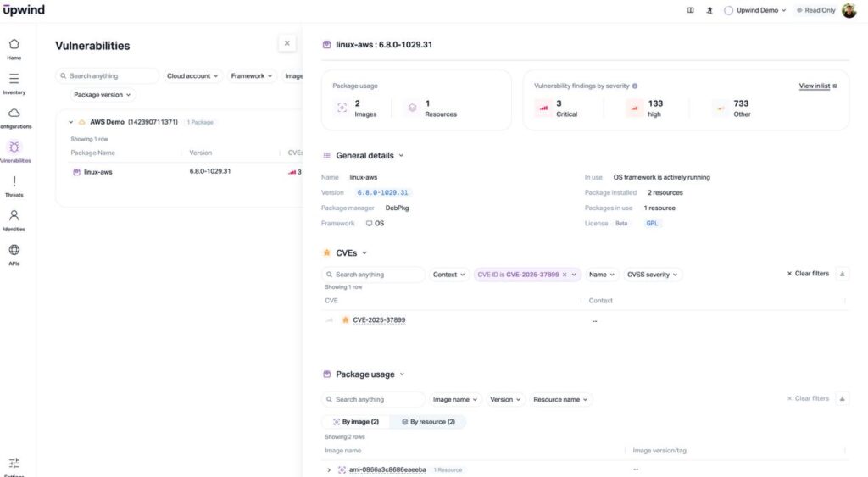
Task: Open the Name filter in CVEs
Action: click(x=602, y=275)
